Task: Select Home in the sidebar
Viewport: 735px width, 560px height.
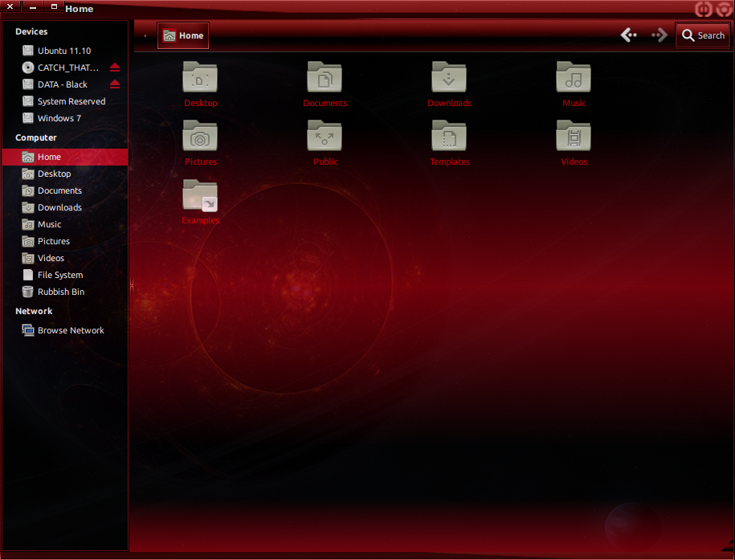Action: (x=65, y=157)
